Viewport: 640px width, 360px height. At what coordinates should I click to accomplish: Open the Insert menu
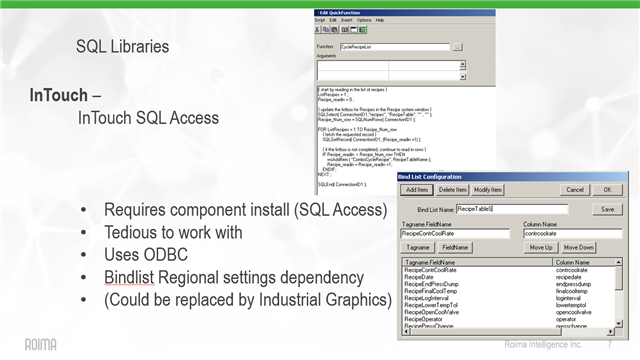[x=347, y=20]
